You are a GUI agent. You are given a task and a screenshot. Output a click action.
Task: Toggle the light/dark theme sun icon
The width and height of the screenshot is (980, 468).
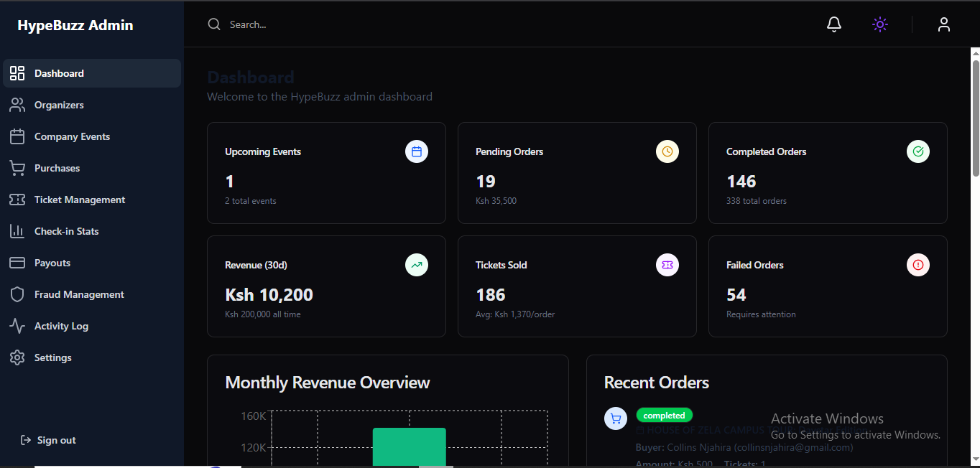click(x=879, y=24)
